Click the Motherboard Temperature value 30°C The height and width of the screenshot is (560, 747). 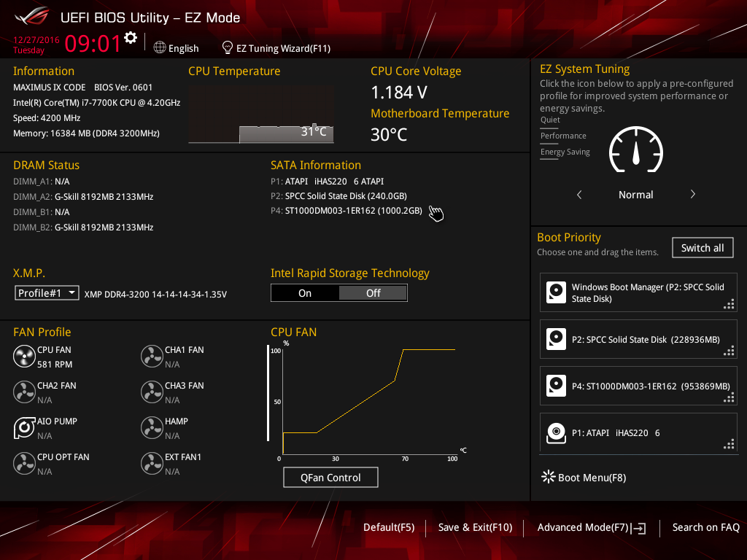click(389, 135)
